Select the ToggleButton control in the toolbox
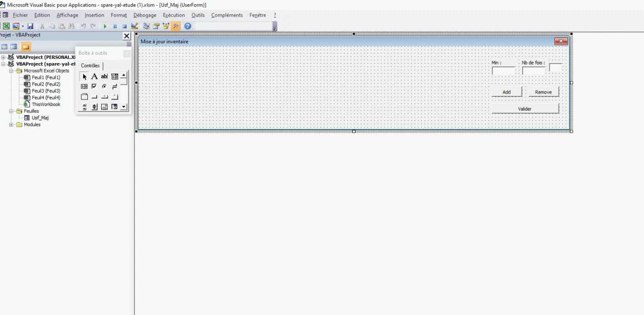This screenshot has height=315, width=644. (x=115, y=87)
